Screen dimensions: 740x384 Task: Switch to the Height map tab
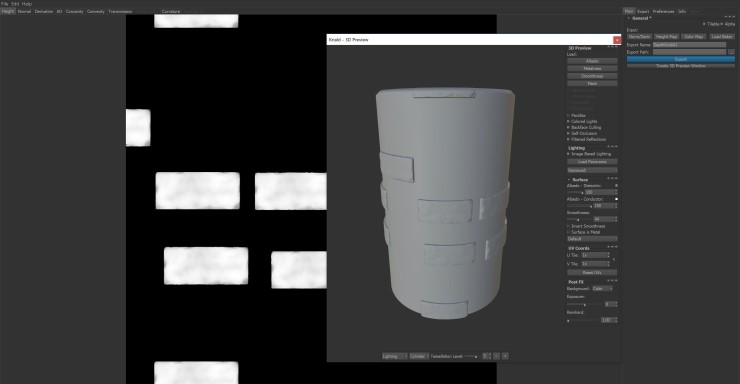point(8,11)
